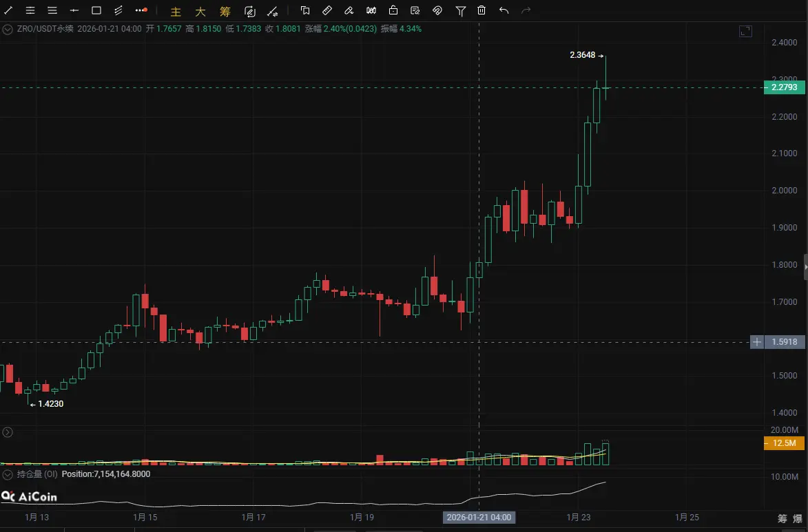Click the 2.0000 price axis label
808x532 pixels.
(785, 191)
